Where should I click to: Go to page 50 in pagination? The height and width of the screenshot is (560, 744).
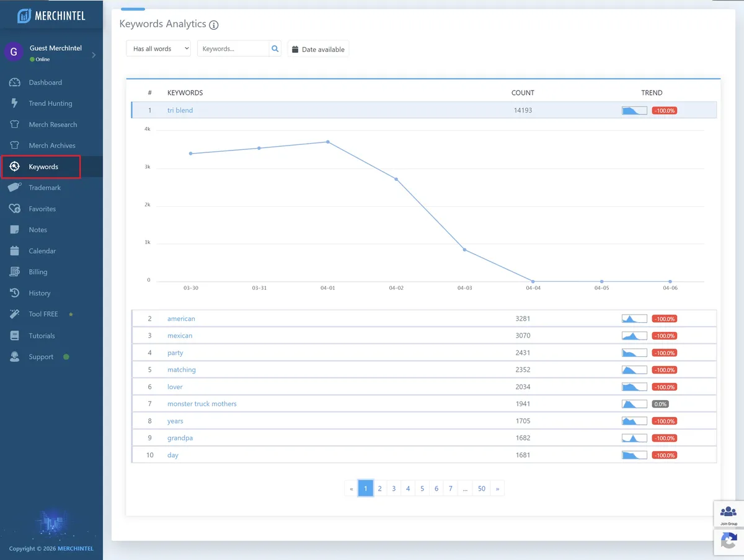click(x=482, y=488)
